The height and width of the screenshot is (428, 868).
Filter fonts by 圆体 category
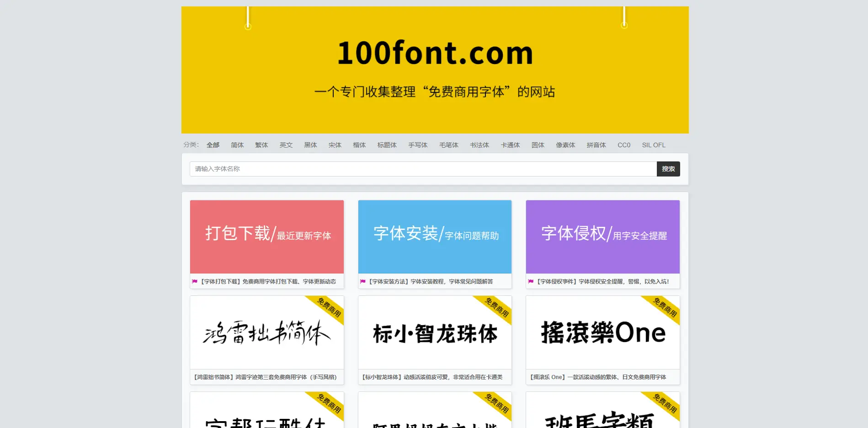[538, 145]
